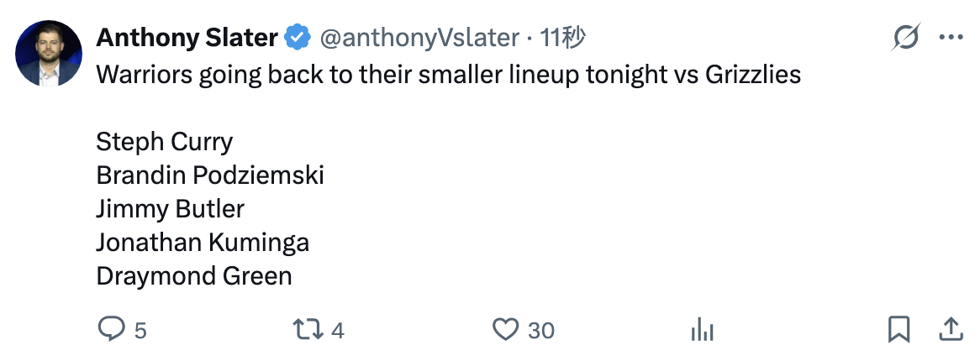Open the three-dot more options menu
The height and width of the screenshot is (361, 980).
click(x=951, y=38)
